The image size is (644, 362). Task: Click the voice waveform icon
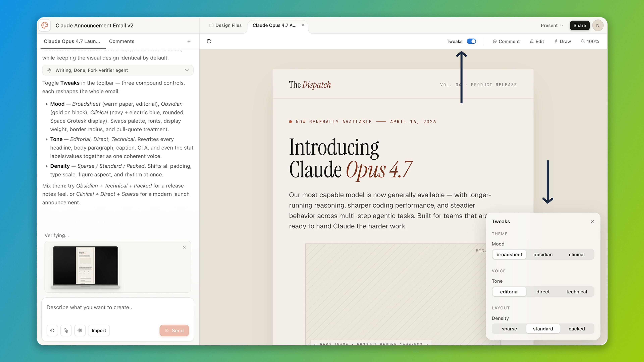click(80, 330)
